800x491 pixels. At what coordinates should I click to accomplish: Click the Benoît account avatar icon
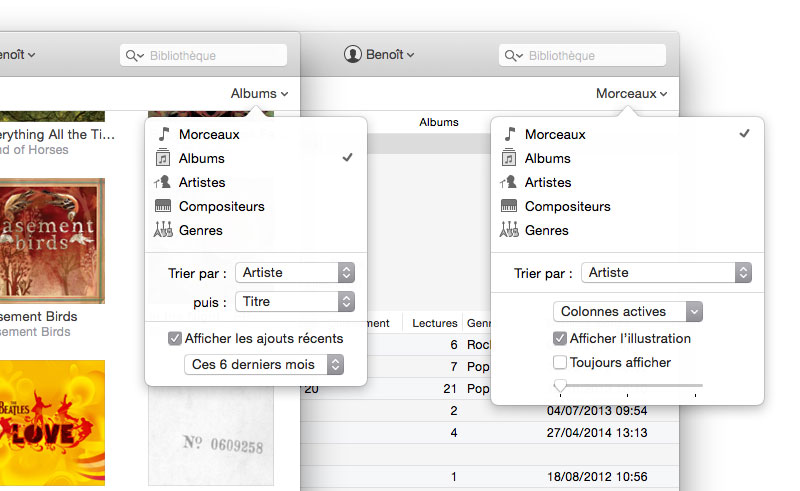coord(353,54)
